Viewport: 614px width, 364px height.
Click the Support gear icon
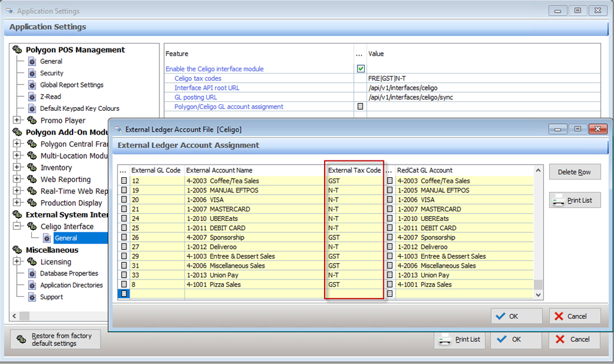32,297
